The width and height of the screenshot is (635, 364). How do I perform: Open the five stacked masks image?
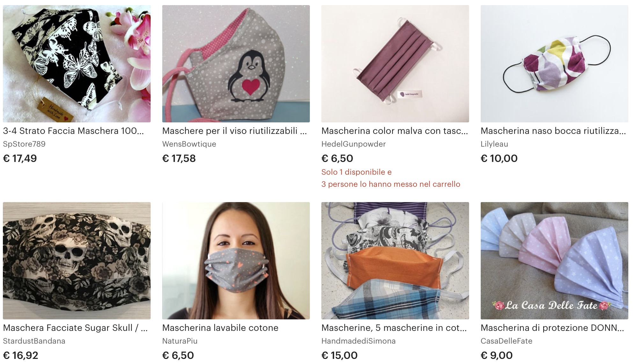click(x=395, y=261)
